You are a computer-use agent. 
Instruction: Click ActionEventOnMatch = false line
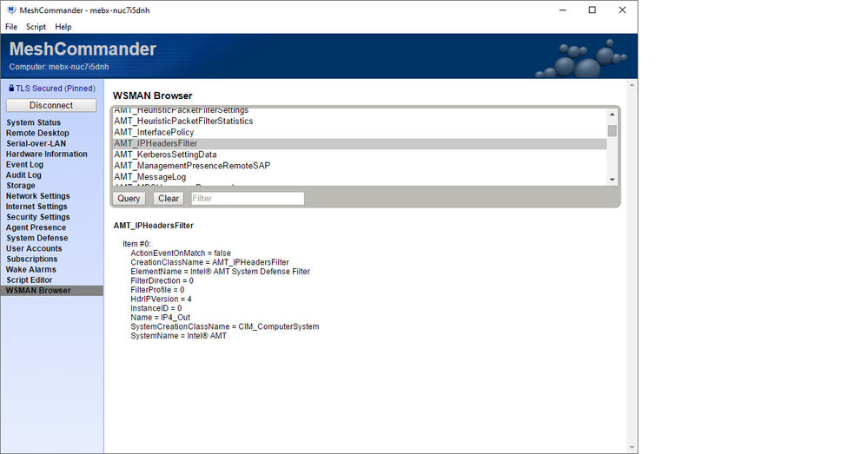coord(181,253)
